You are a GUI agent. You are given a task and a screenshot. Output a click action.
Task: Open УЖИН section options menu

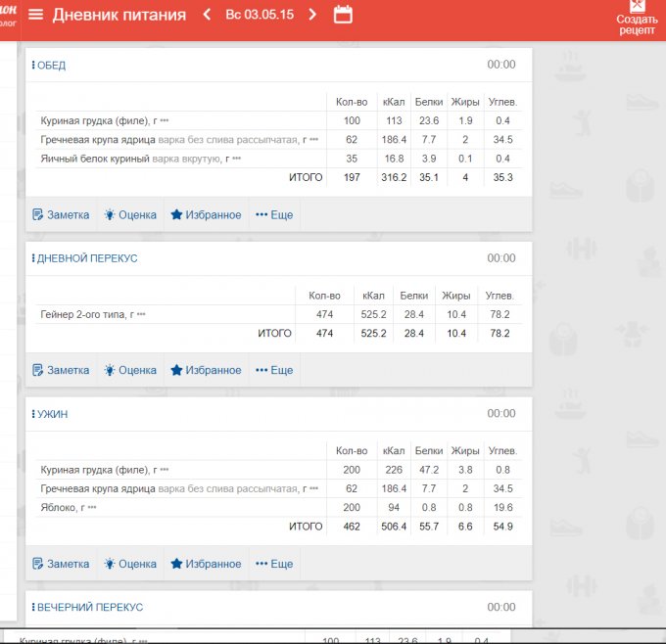[x=33, y=414]
